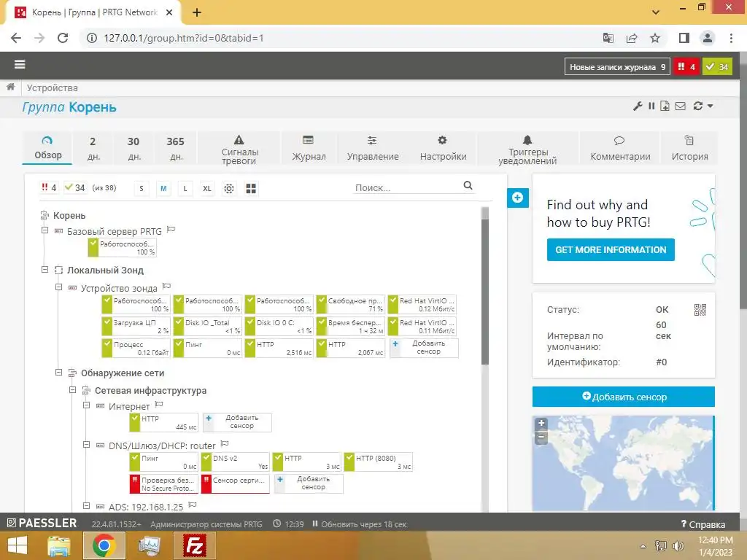The image size is (747, 560).
Task: Open the История tab
Action: [689, 148]
